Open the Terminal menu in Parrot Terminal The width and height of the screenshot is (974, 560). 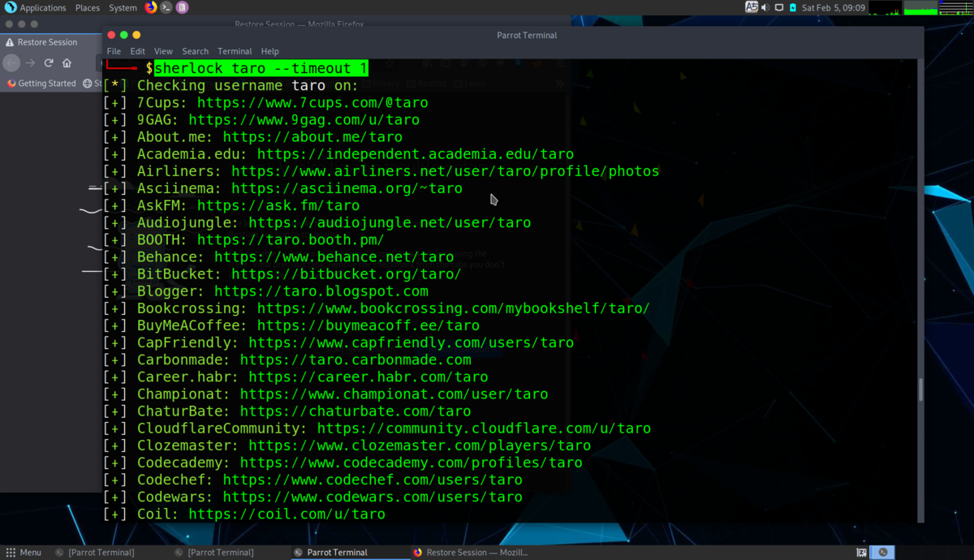(x=235, y=51)
